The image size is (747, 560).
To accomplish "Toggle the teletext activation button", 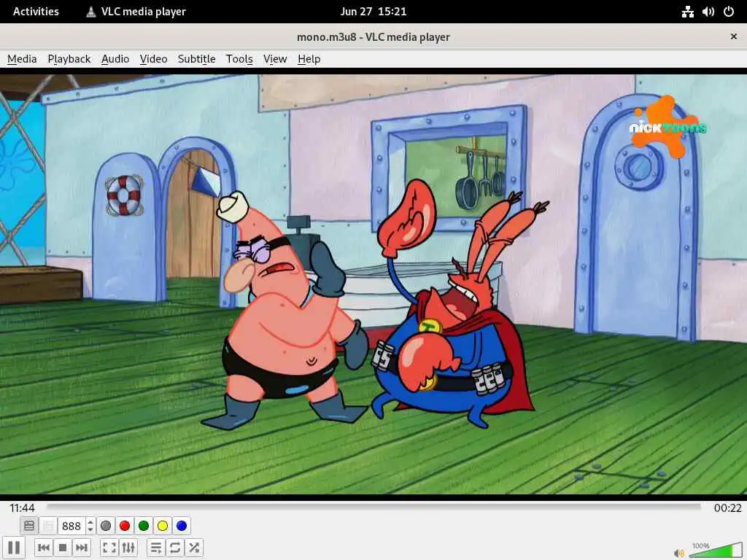I will [x=29, y=526].
